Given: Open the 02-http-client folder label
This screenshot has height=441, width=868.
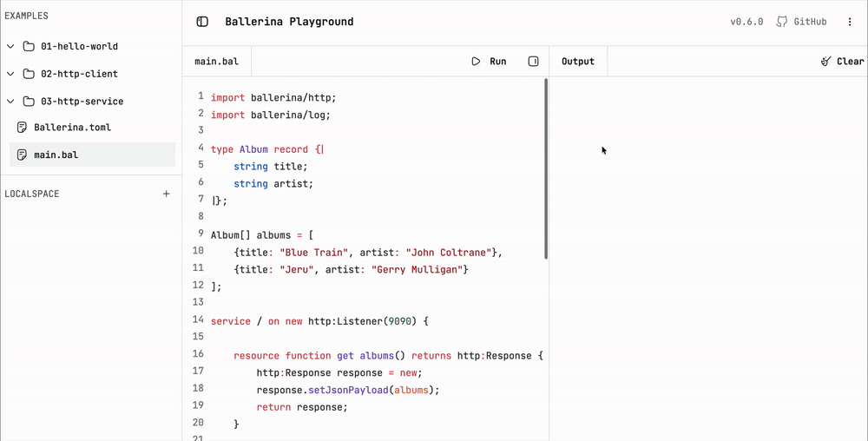Looking at the screenshot, I should pyautogui.click(x=79, y=74).
